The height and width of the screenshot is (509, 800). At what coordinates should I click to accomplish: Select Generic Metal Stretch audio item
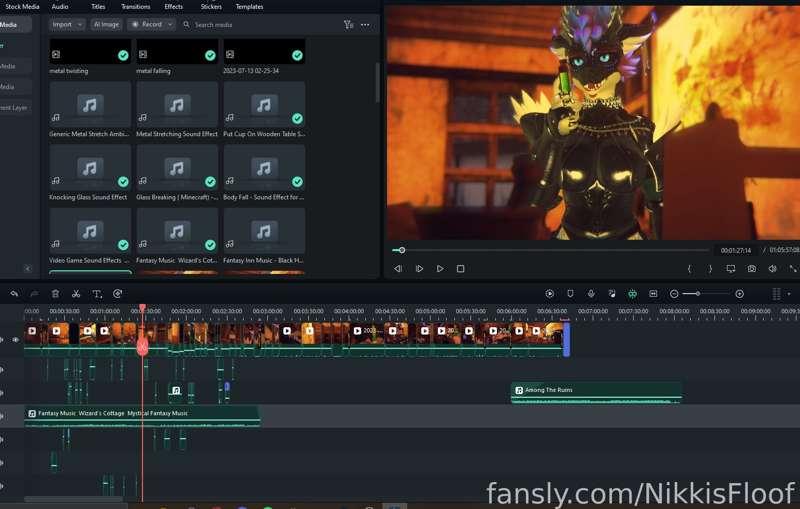(90, 105)
